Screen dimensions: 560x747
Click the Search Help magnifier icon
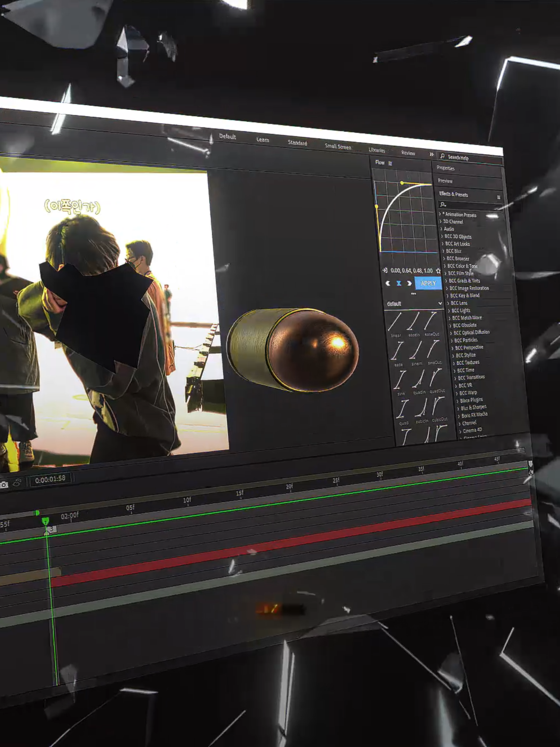click(442, 156)
